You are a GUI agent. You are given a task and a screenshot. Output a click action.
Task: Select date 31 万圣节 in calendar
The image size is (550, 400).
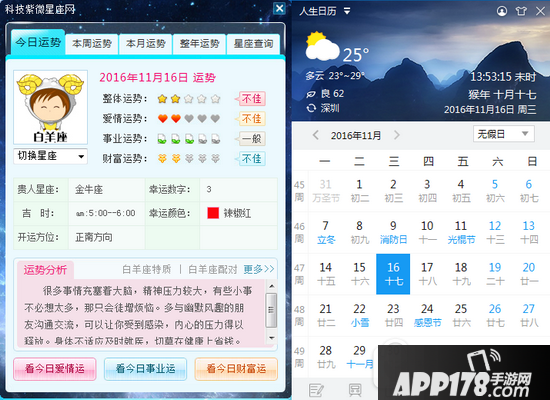[326, 191]
